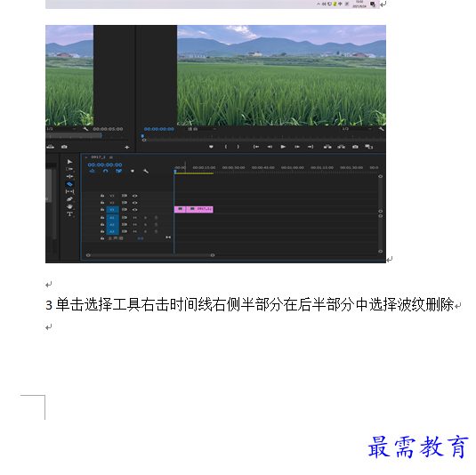Open Source monitor settings wrench
This screenshot has width=476, height=475.
coord(85,129)
